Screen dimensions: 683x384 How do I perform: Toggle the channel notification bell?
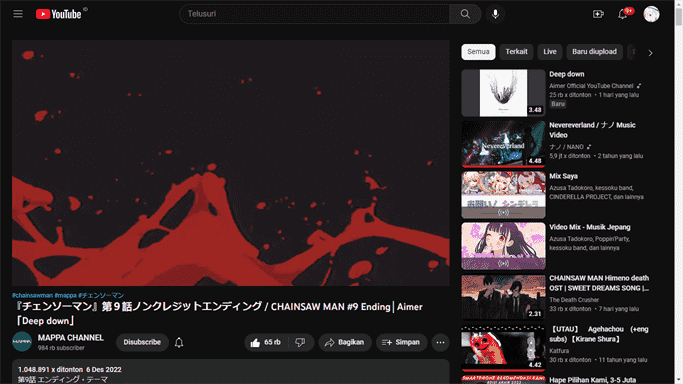pos(179,342)
